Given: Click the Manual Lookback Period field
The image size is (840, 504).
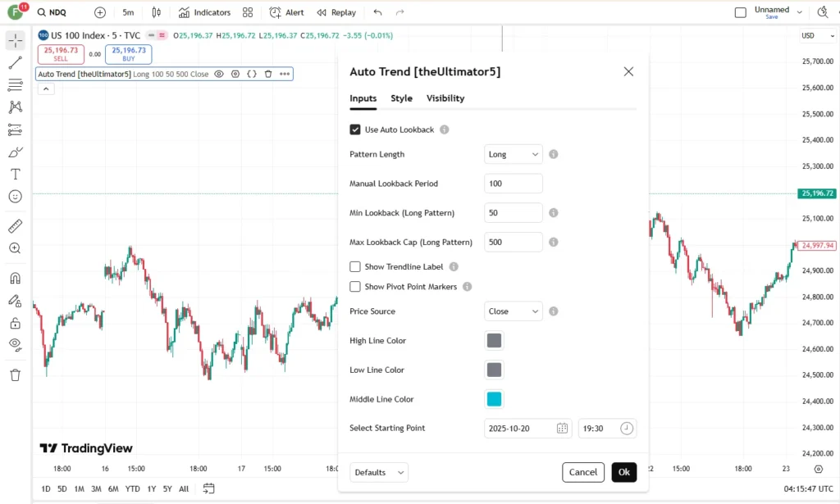Looking at the screenshot, I should click(x=514, y=184).
